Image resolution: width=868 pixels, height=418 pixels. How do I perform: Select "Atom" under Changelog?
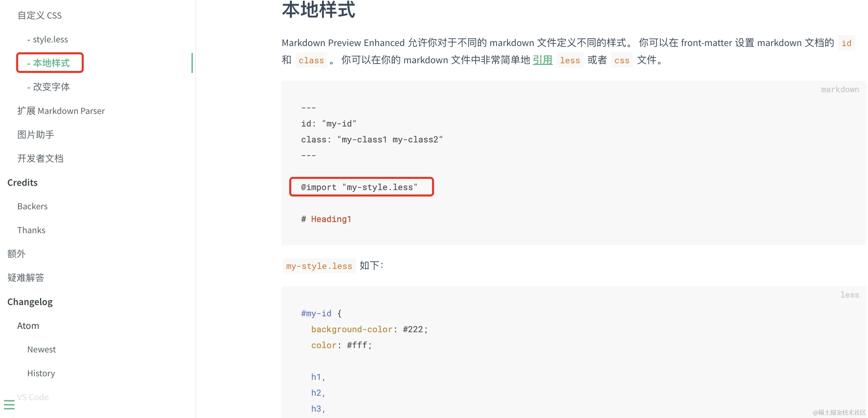[28, 325]
